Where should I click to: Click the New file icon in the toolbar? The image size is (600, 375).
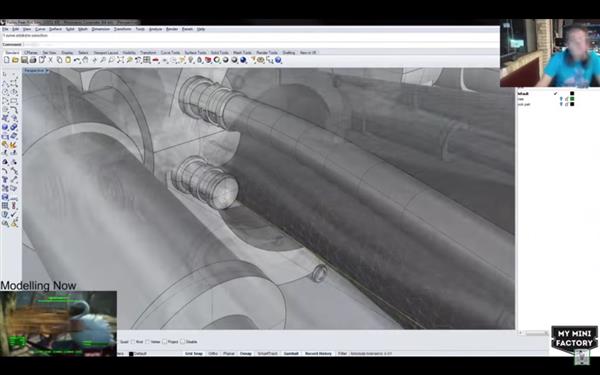(x=7, y=60)
